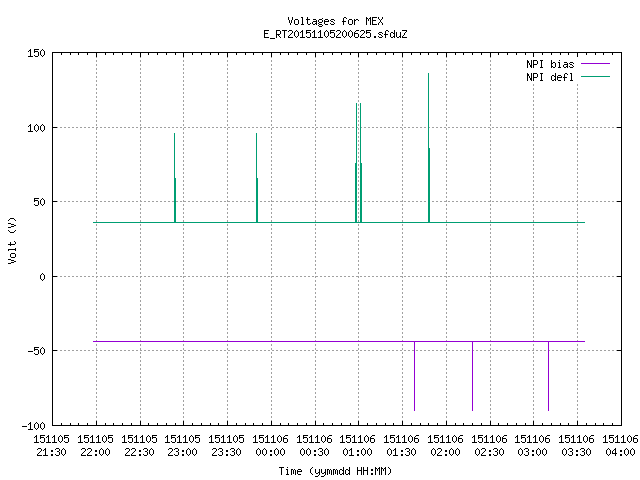The width and height of the screenshot is (640, 480).
Task: Click the -100 y-axis tick label
Action: (x=33, y=426)
